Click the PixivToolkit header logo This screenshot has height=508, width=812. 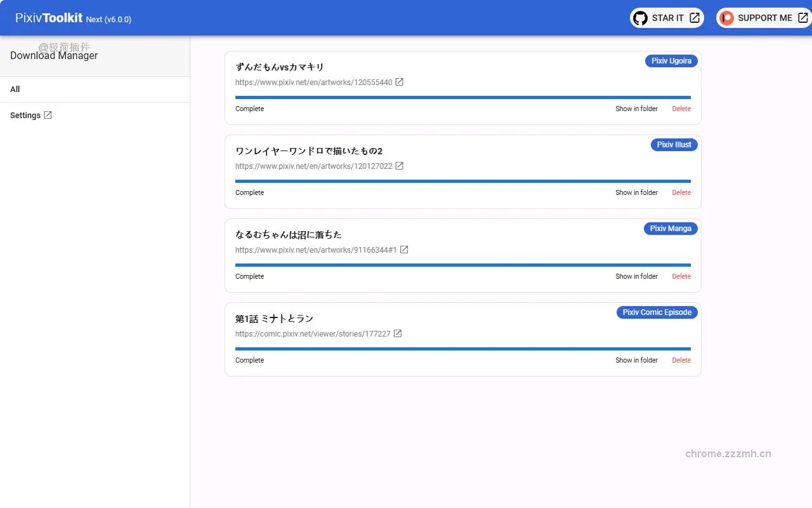pyautogui.click(x=49, y=17)
